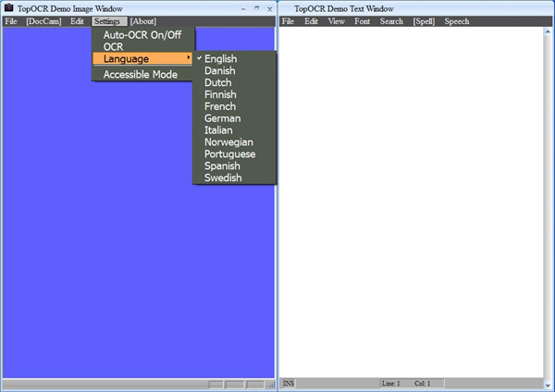Click the text window scrollbar down arrow
Viewport: 555px width, 392px height.
[548, 385]
